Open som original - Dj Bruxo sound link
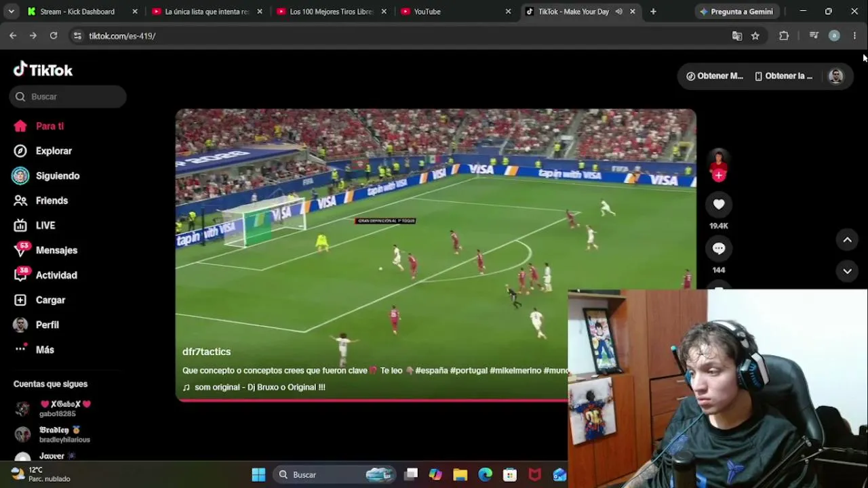Screen dimensions: 868x488 254,387
